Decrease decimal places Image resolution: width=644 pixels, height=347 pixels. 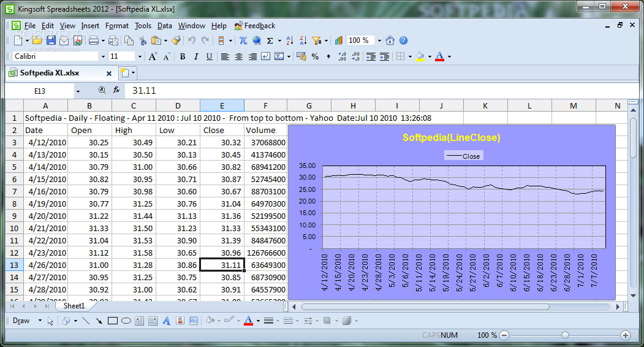pyautogui.click(x=355, y=56)
